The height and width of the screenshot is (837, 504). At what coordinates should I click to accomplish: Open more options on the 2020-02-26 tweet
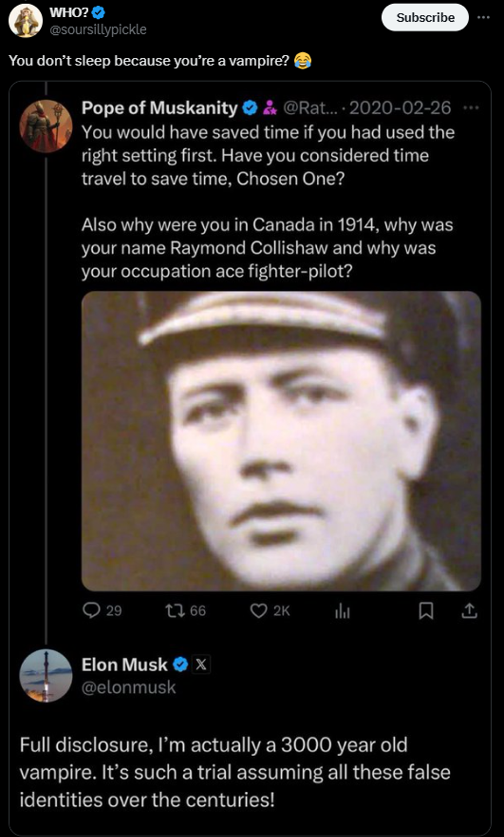coord(471,108)
